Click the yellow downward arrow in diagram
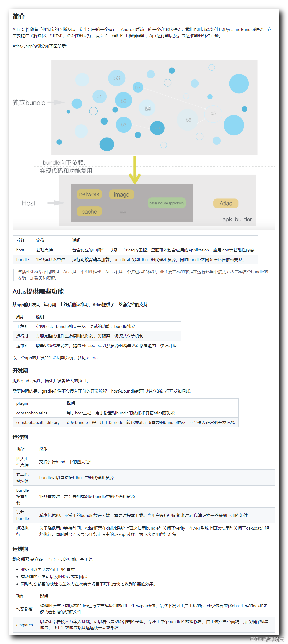The height and width of the screenshot is (644, 288). pos(135,170)
